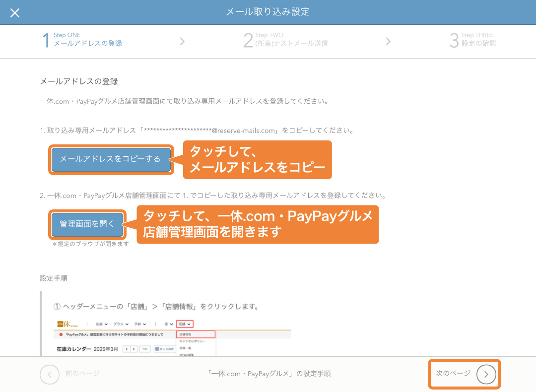
Task: Click 前のページ label
Action: (82, 373)
